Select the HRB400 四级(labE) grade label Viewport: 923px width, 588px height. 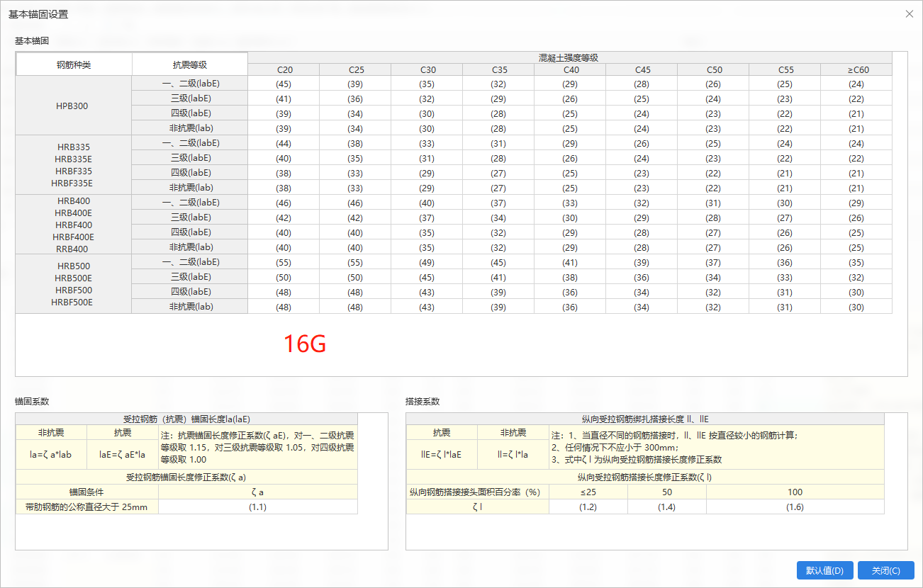click(x=190, y=232)
